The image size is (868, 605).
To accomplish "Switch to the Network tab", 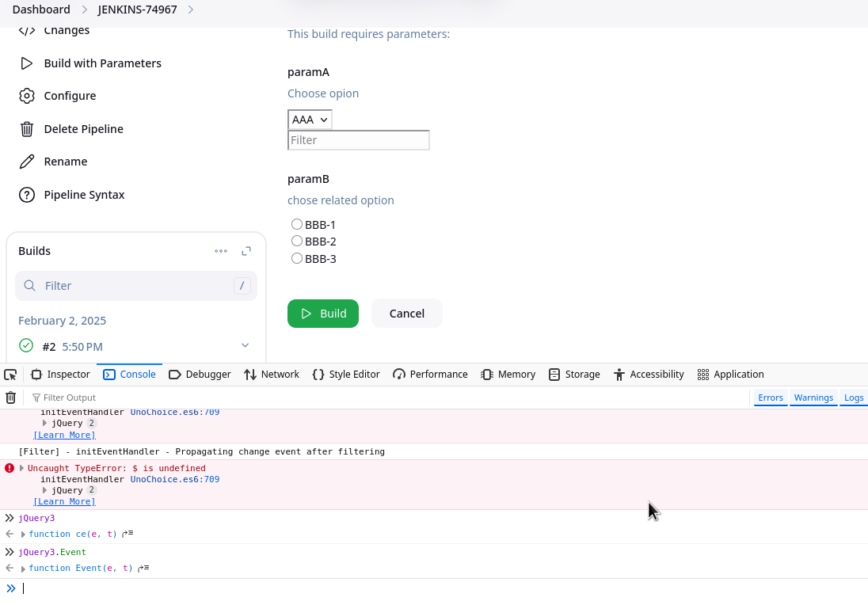I will pyautogui.click(x=272, y=375).
